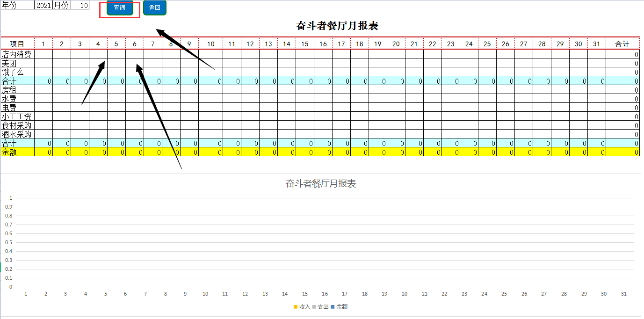
Task: Select the year cell containing 2021
Action: (43, 6)
